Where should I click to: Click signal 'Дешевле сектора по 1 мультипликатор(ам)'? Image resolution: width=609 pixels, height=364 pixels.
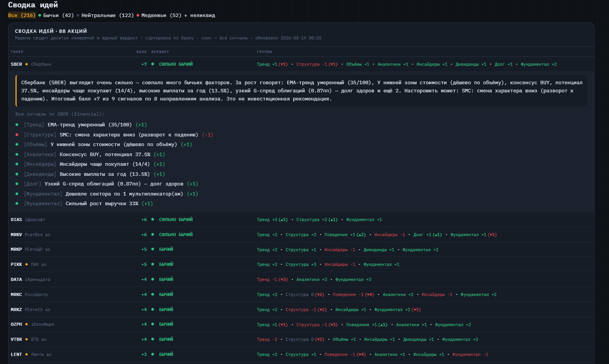[x=124, y=194]
